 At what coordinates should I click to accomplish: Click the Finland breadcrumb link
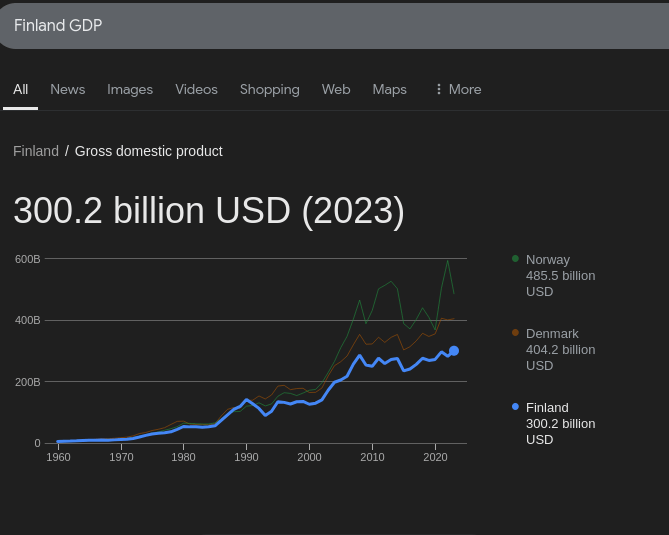click(36, 151)
